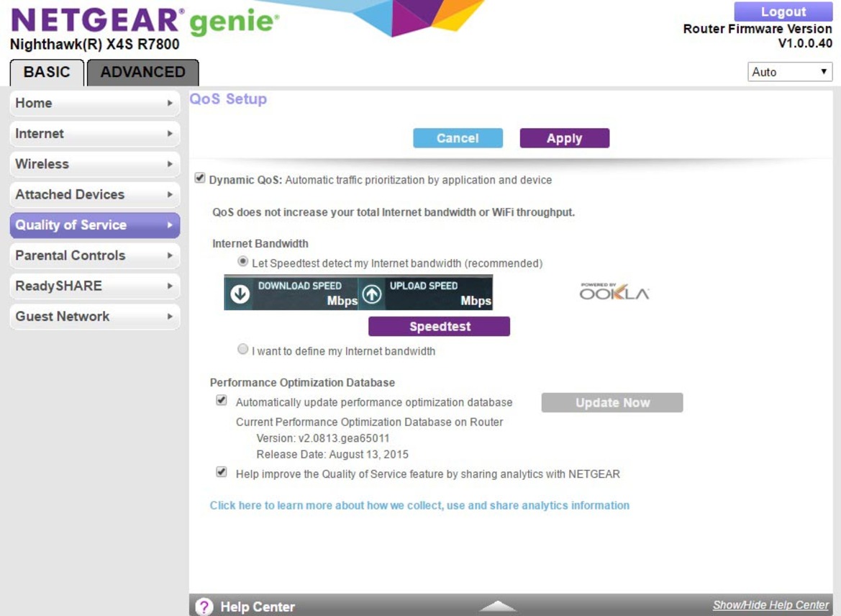This screenshot has height=616, width=841.
Task: Click the Ookla logo
Action: (614, 292)
